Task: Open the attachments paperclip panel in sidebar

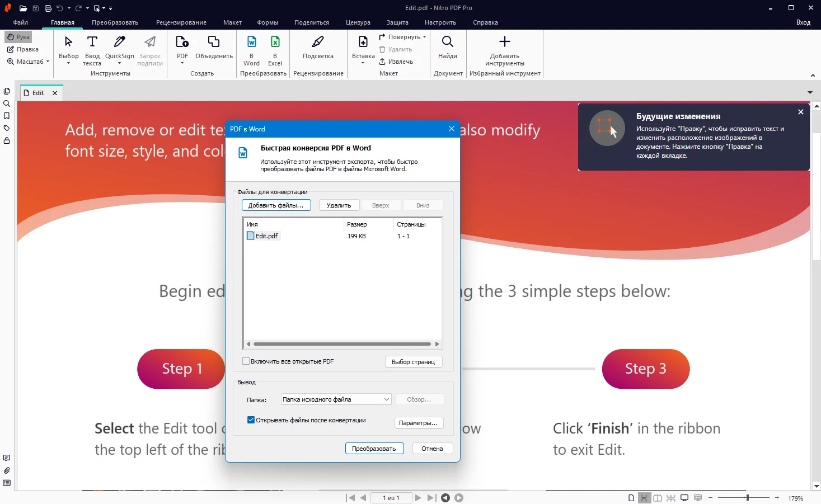Action: pos(7,470)
